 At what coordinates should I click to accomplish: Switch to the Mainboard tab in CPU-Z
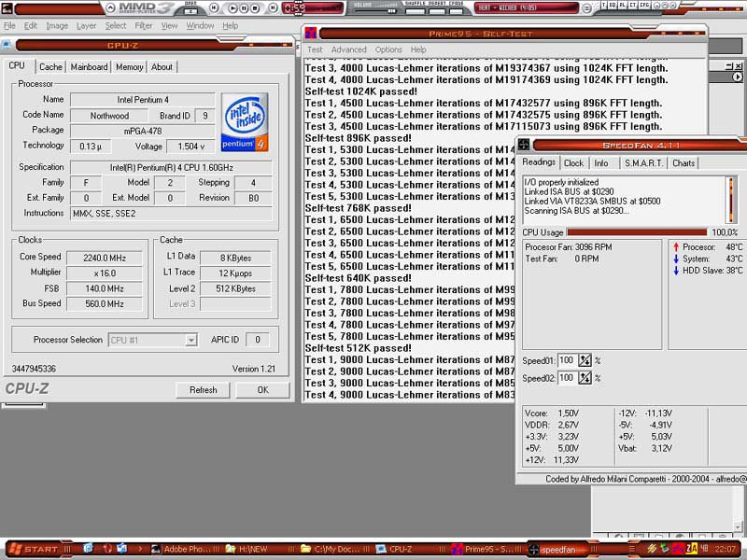pyautogui.click(x=90, y=67)
